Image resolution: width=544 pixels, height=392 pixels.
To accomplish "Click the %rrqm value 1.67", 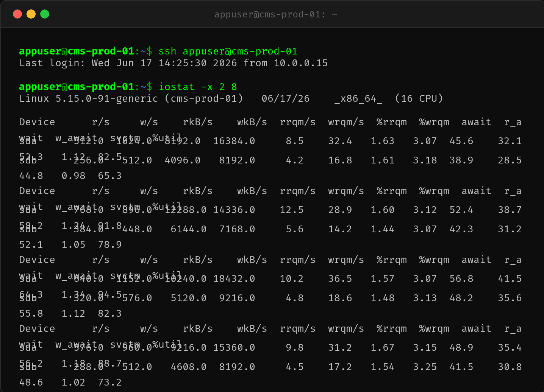I will point(383,347).
